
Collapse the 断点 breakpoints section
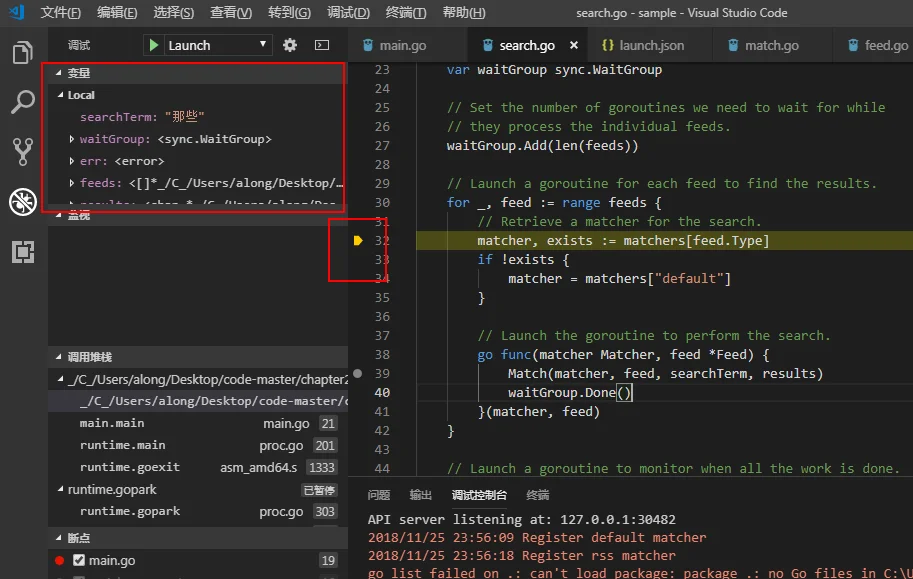[59, 538]
